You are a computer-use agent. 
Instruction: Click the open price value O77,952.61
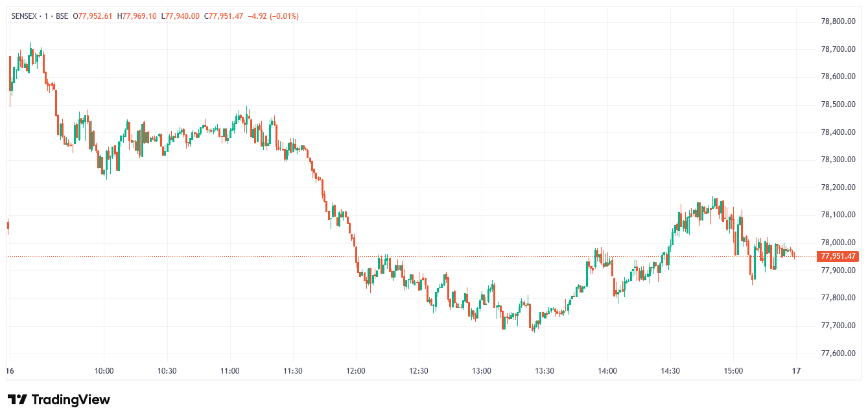[x=93, y=16]
